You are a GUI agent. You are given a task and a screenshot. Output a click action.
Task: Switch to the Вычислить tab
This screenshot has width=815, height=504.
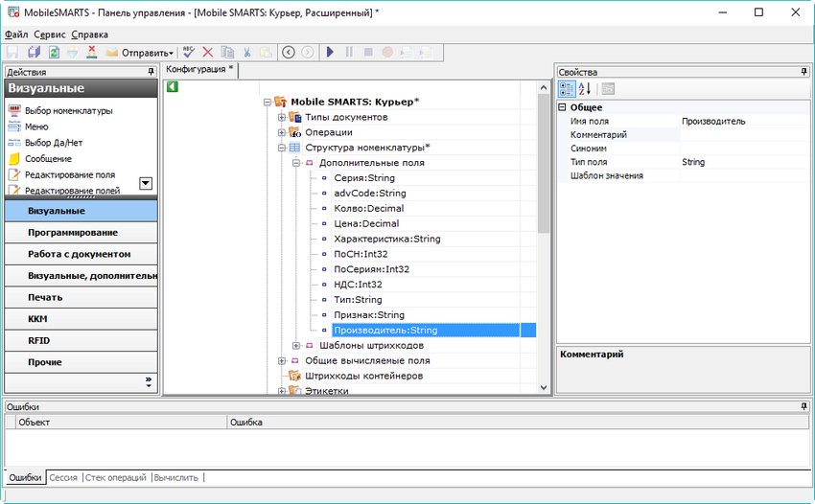click(x=176, y=477)
